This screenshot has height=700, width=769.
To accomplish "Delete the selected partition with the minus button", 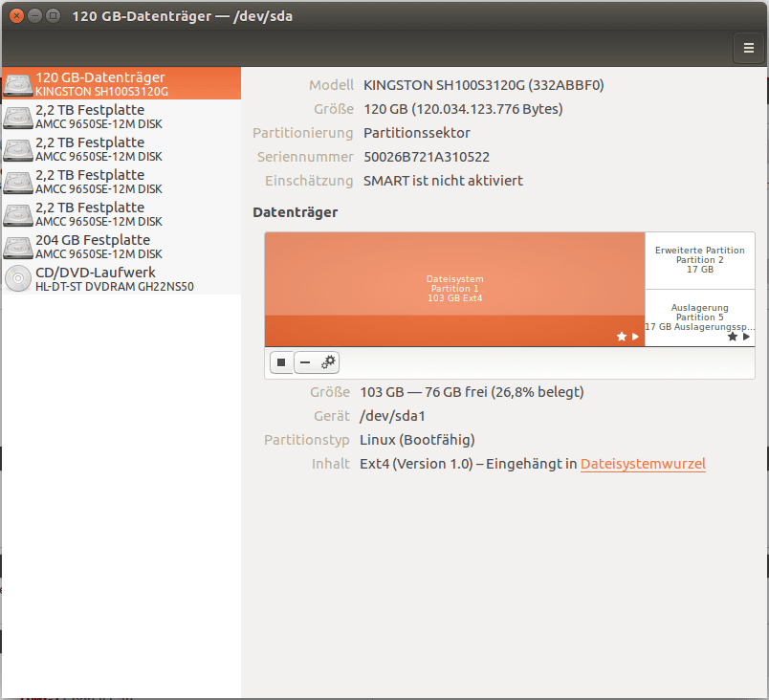I will tap(305, 362).
